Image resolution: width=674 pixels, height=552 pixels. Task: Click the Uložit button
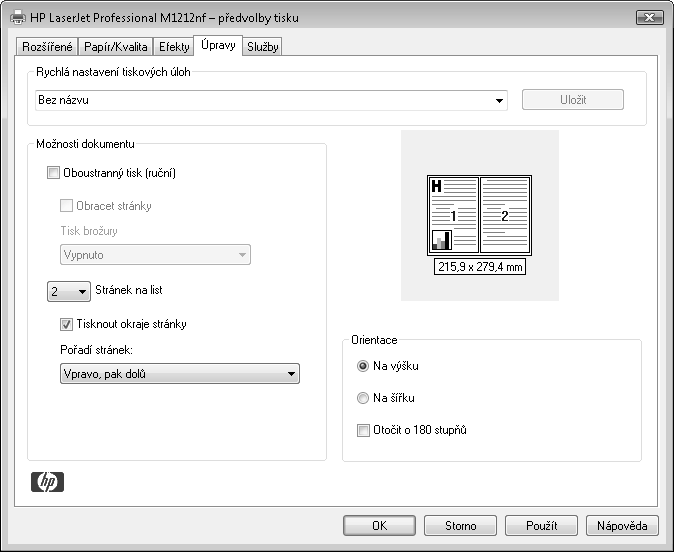pos(573,100)
